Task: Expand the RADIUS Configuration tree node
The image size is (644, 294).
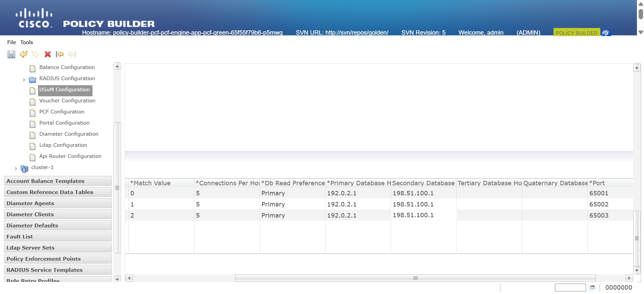Action: click(24, 80)
